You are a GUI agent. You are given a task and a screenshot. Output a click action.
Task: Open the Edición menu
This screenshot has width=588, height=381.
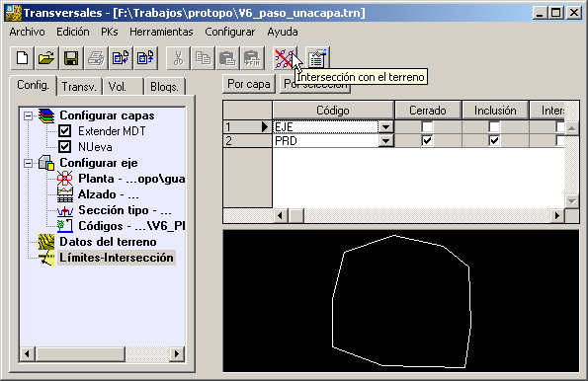[x=73, y=32]
